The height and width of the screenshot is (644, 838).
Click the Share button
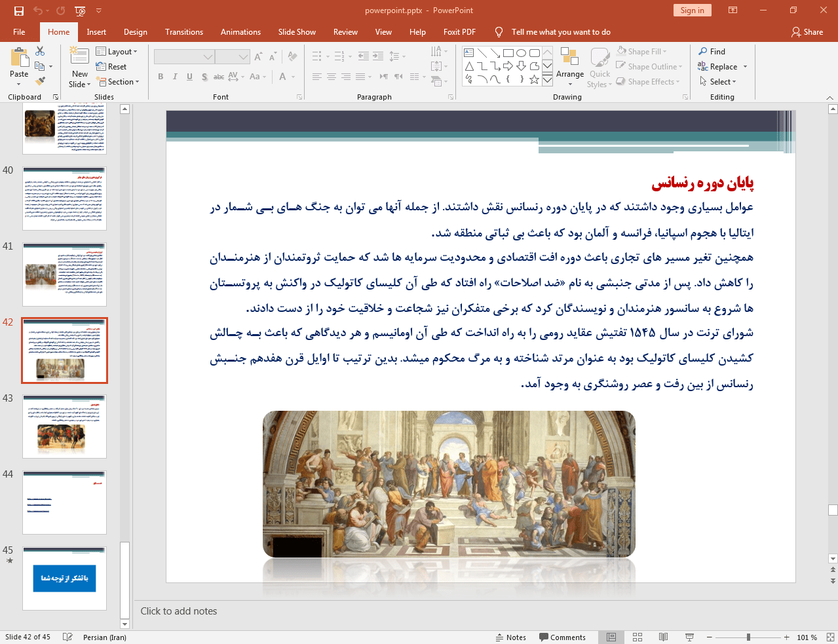pos(807,31)
